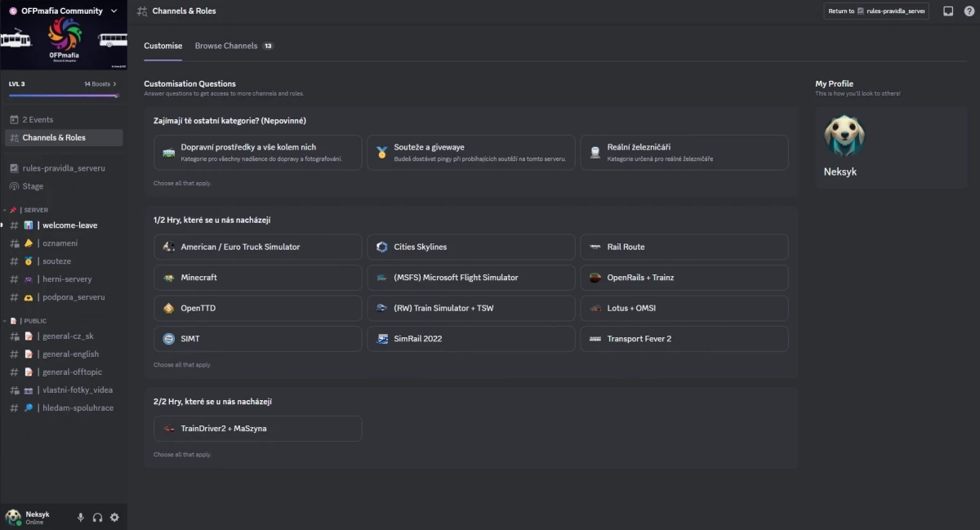Viewport: 980px width, 530px height.
Task: Click the hash icon of herni-servery channel
Action: tap(14, 279)
